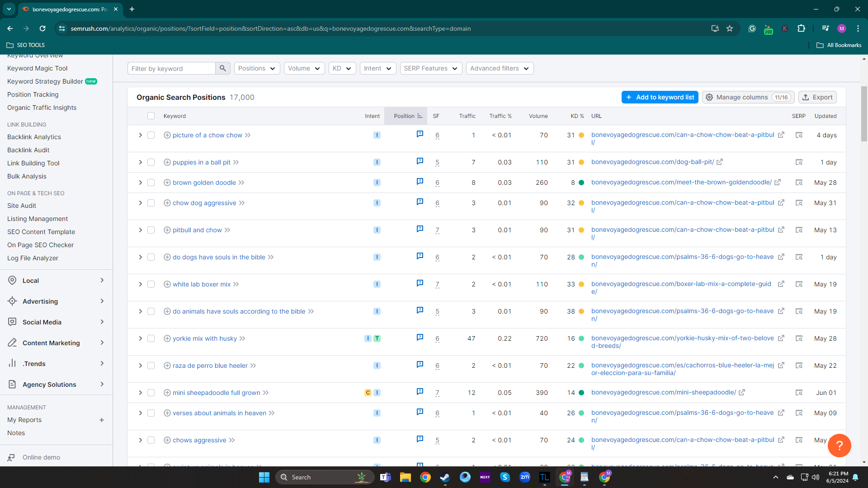Image resolution: width=868 pixels, height=488 pixels.
Task: Click in the Filter by keyword field
Action: 171,68
